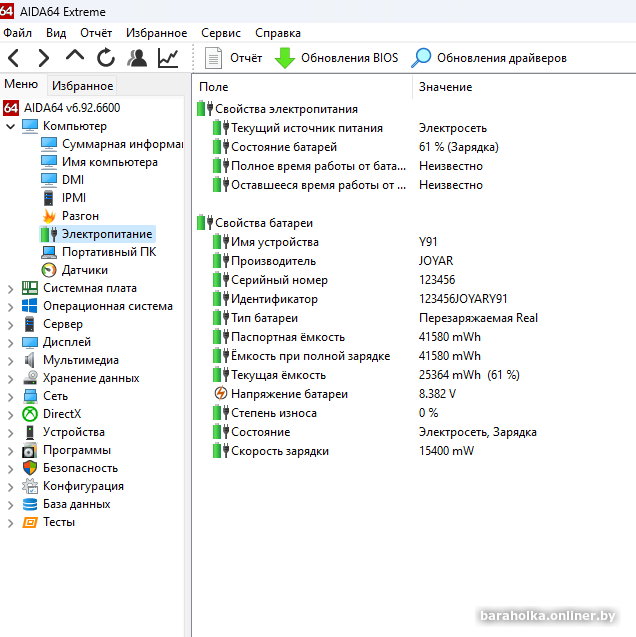Image resolution: width=636 pixels, height=637 pixels.
Task: Open the Справка menu
Action: 278,33
